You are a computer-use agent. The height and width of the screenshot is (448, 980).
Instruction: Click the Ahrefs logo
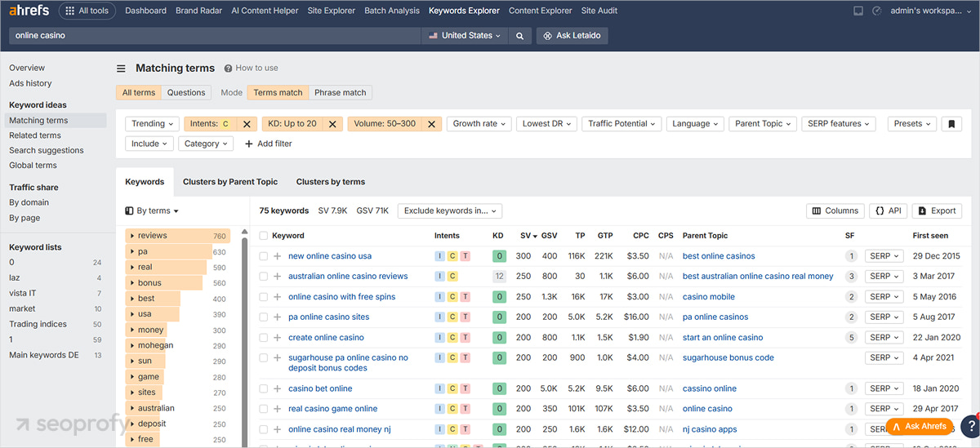[x=29, y=11]
